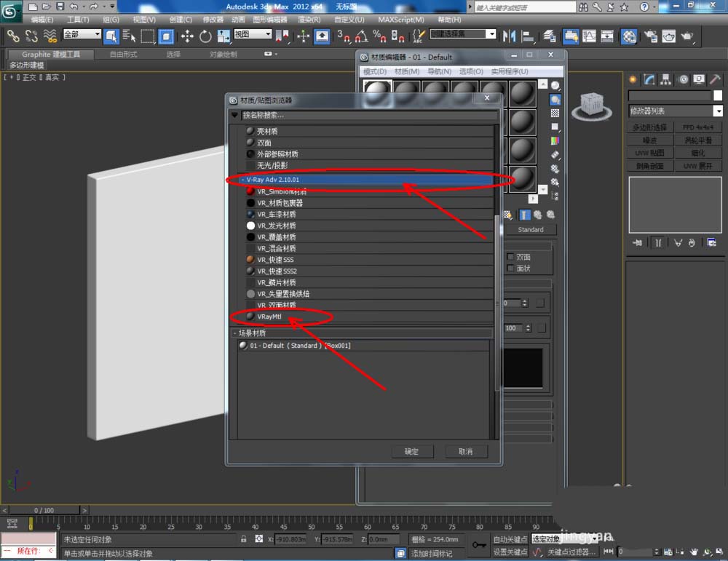Switch to the 自由形式 ribbon tab
The height and width of the screenshot is (561, 728).
click(x=123, y=55)
